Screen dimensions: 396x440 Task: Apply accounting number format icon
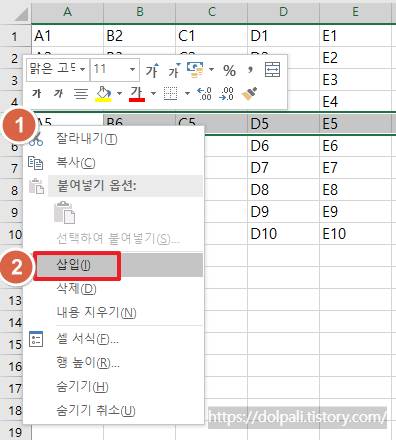pyautogui.click(x=195, y=70)
